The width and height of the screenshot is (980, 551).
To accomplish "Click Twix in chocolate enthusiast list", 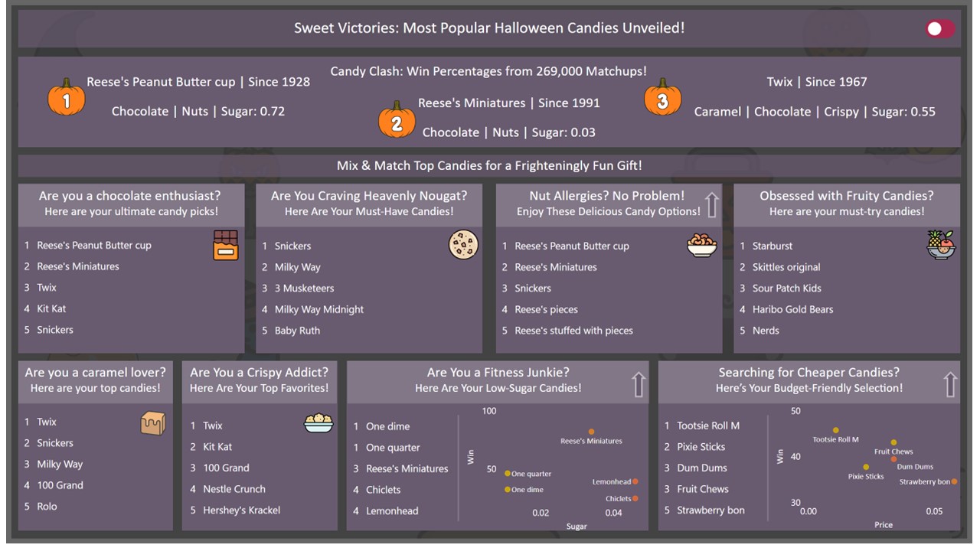I will [47, 288].
